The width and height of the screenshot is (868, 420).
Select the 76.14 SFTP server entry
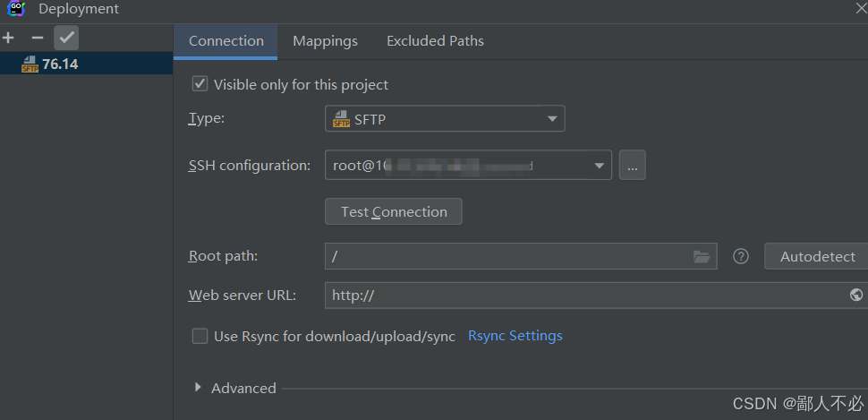87,64
